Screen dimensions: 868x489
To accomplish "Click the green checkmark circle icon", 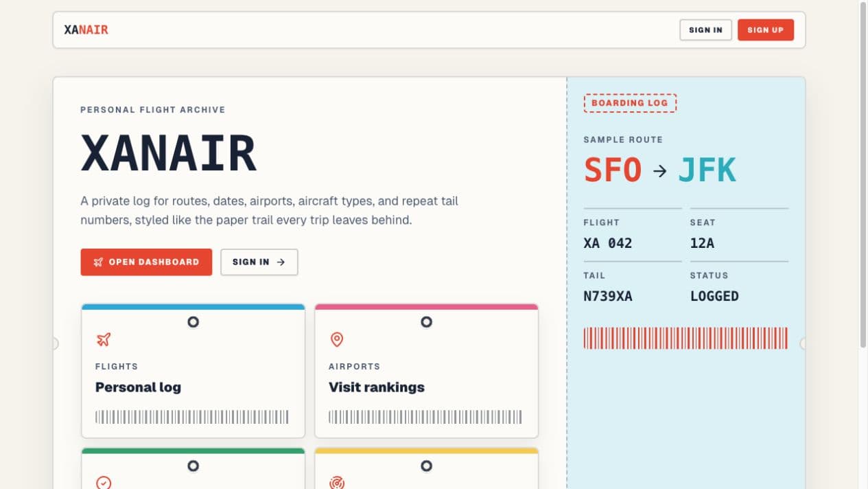I will [x=103, y=482].
